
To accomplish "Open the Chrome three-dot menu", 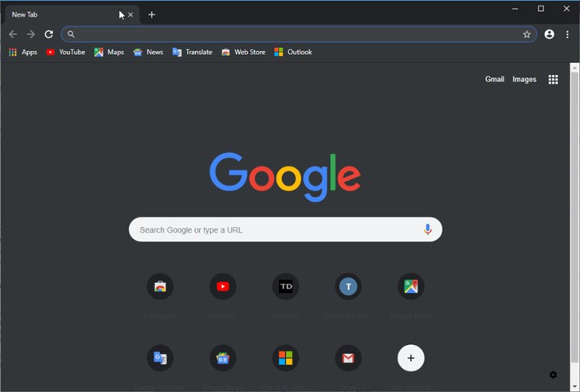I will click(566, 34).
